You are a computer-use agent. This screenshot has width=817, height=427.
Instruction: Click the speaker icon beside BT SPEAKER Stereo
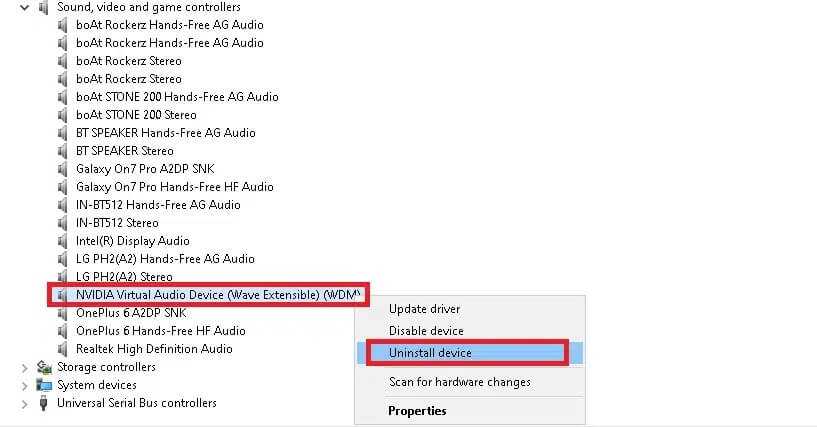[63, 151]
